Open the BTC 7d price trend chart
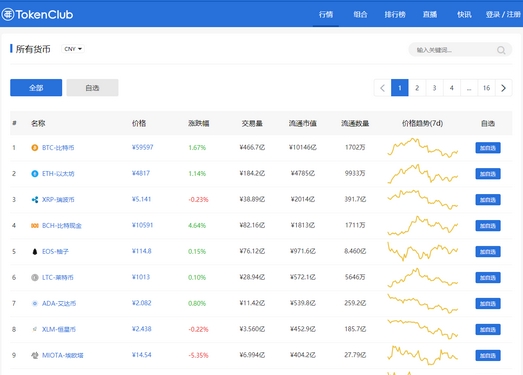The height and width of the screenshot is (375, 523). [x=422, y=147]
